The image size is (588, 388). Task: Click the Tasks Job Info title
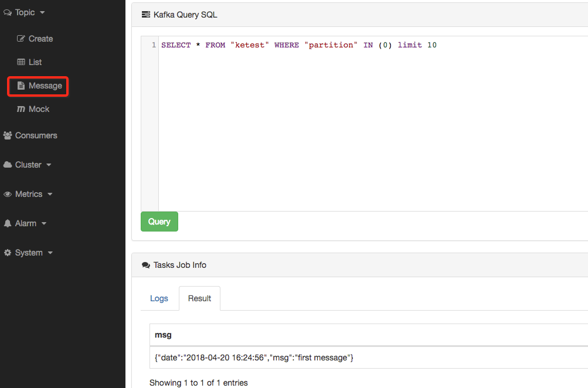[179, 265]
